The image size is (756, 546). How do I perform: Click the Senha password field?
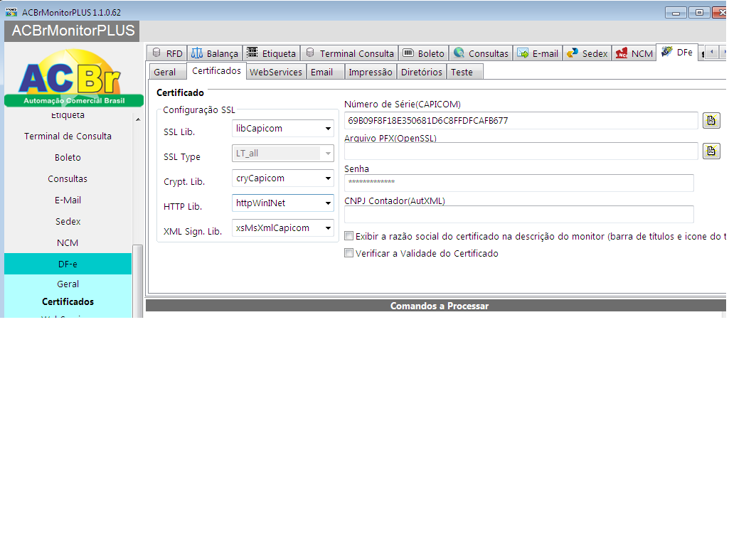(518, 183)
